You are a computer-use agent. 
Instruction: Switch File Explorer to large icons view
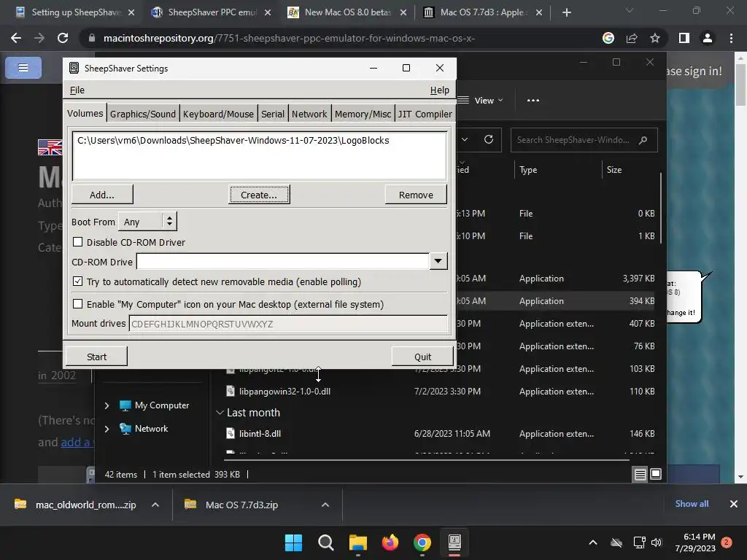(x=656, y=474)
